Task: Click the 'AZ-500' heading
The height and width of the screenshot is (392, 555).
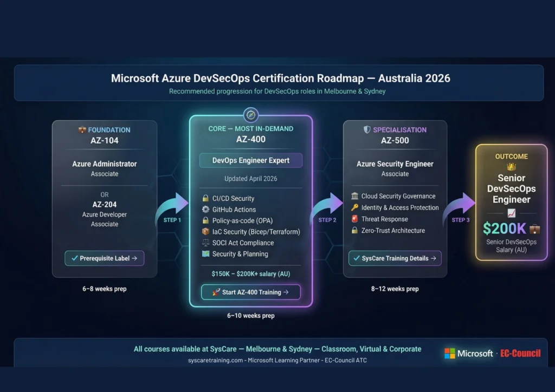Action: click(395, 140)
